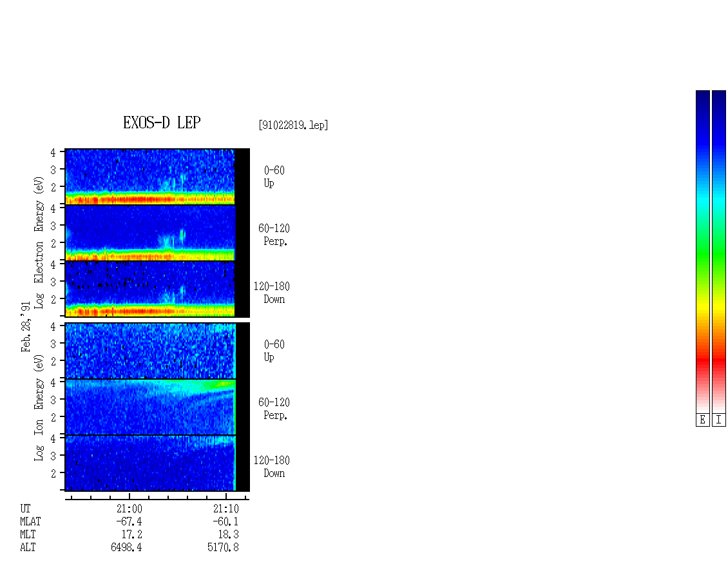Select the UT row label

coord(26,509)
